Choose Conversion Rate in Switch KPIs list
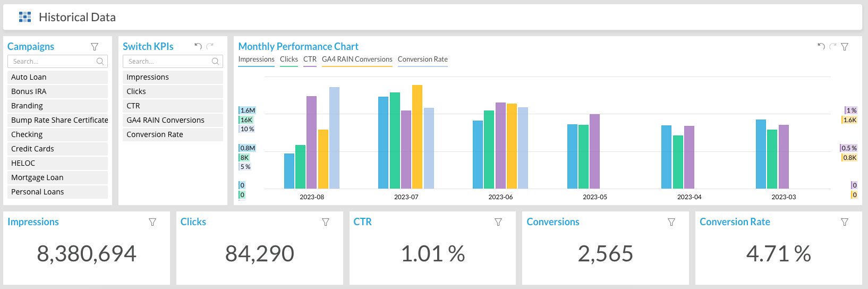 (173, 134)
